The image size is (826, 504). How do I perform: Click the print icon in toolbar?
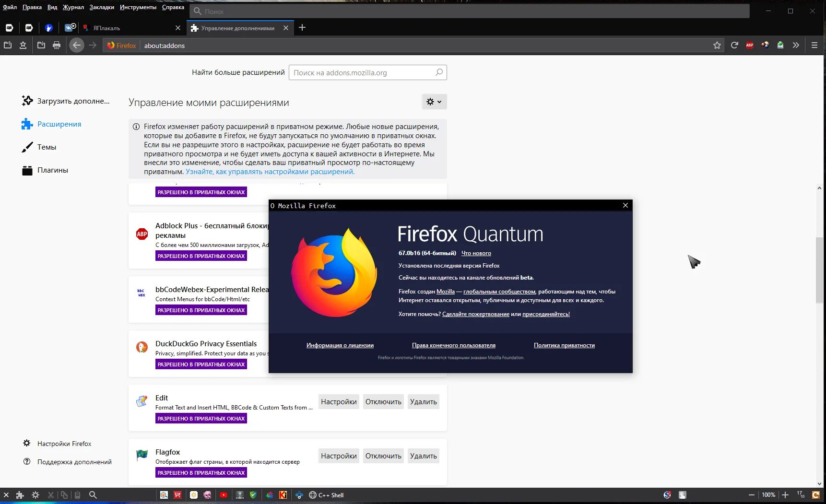[x=57, y=45]
